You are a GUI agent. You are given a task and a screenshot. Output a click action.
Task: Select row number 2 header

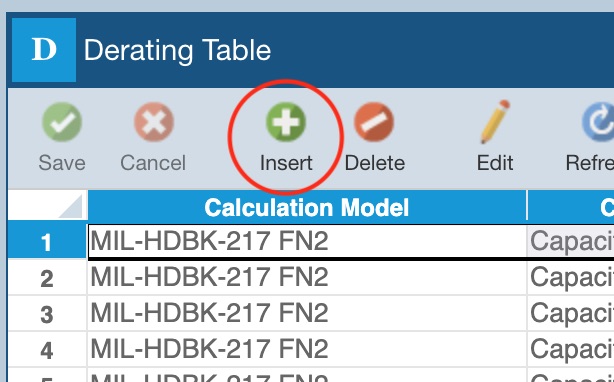(47, 278)
